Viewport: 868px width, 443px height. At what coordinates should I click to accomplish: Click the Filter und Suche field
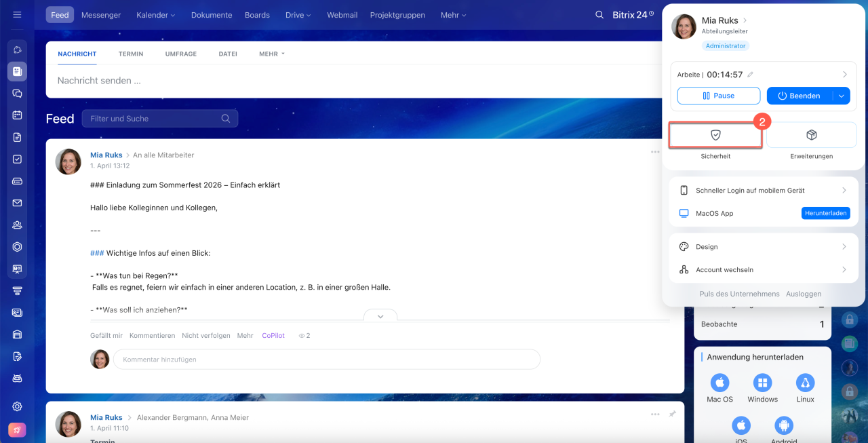point(153,119)
